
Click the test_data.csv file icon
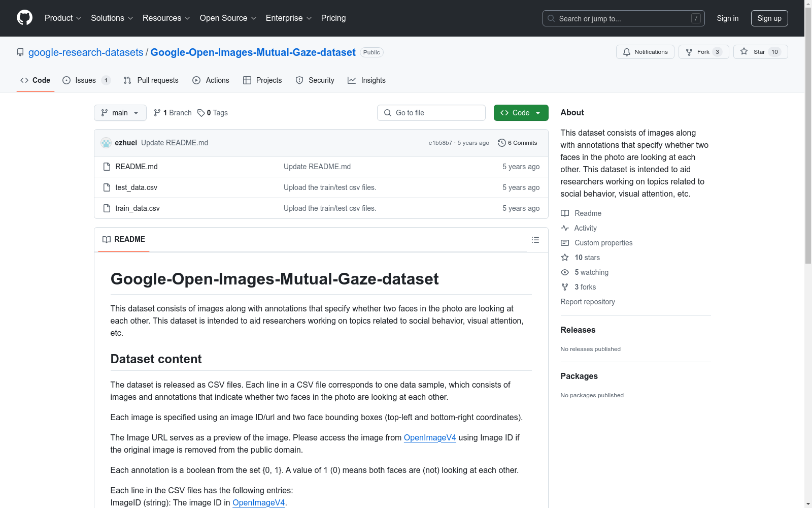tap(107, 187)
